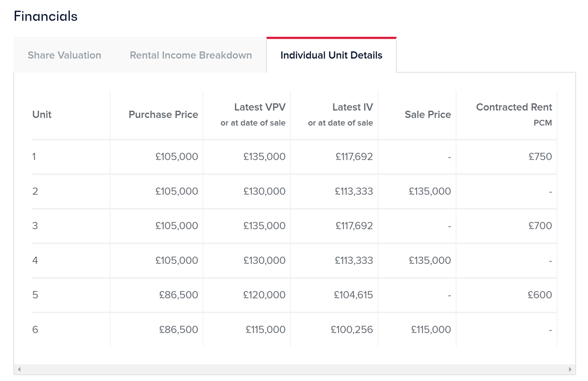
Task: Select Unit 5's Latest IV value £104,615
Action: [353, 295]
